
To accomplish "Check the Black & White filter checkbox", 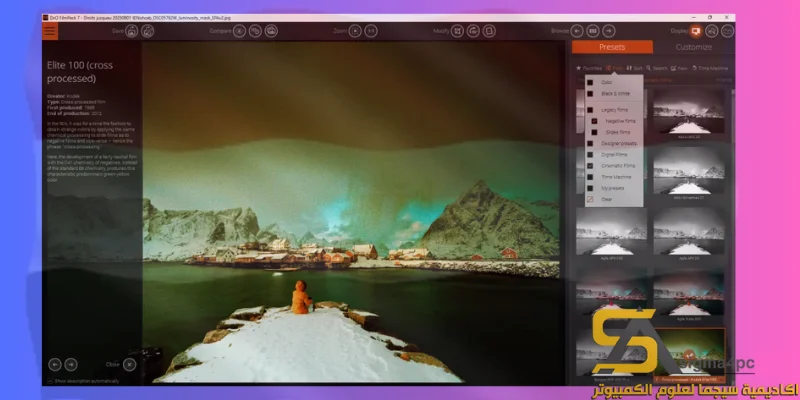I will pos(590,93).
